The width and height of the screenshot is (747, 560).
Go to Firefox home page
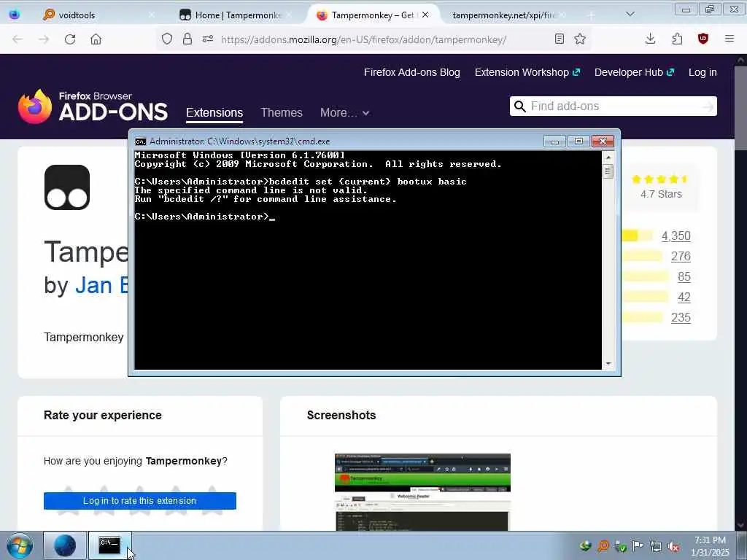click(x=96, y=39)
